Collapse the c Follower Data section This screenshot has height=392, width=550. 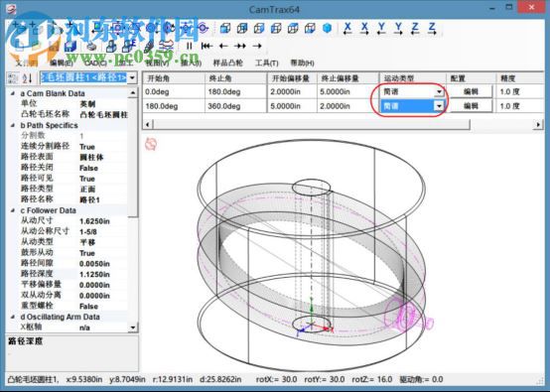13,210
